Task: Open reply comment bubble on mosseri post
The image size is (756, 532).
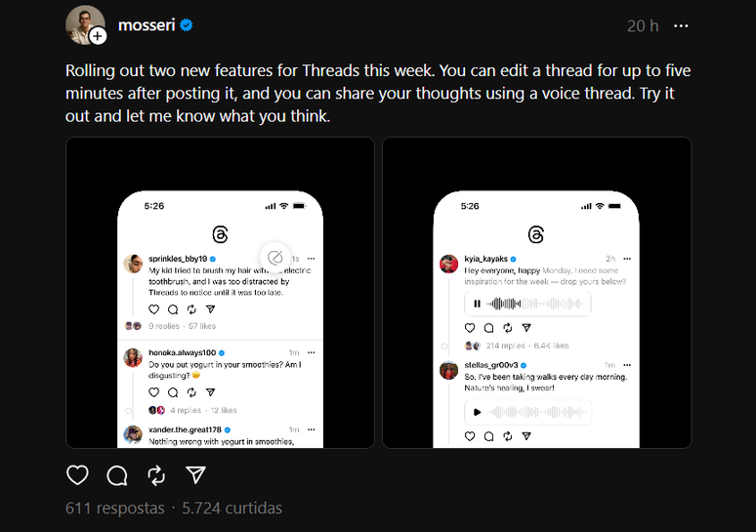Action: click(117, 475)
